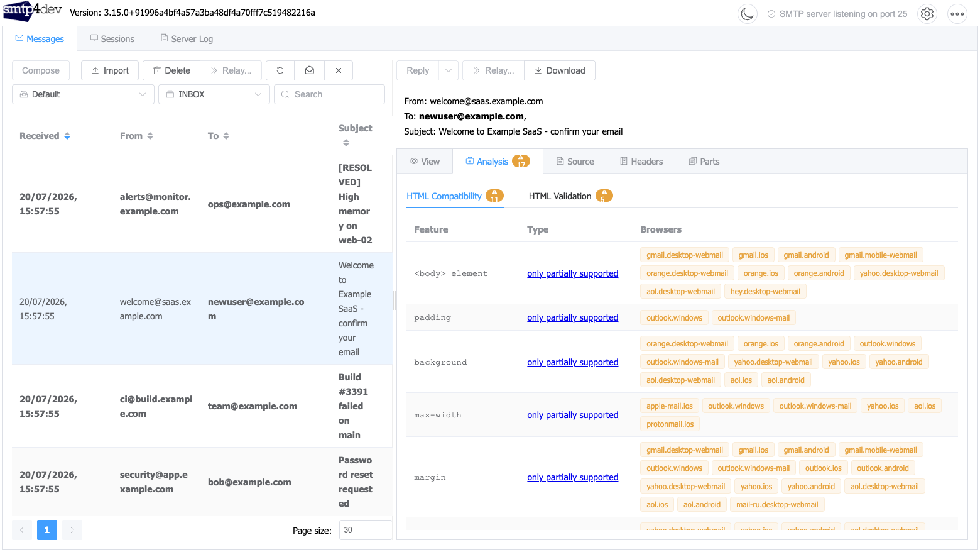
Task: Select HTML Compatibility sub-tab
Action: point(455,196)
